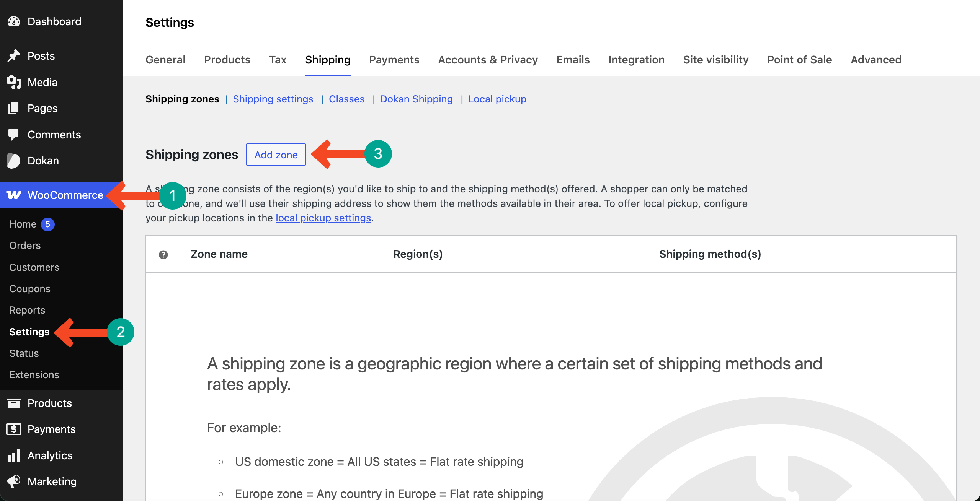Open the Advanced tab
The image size is (980, 501).
point(876,60)
